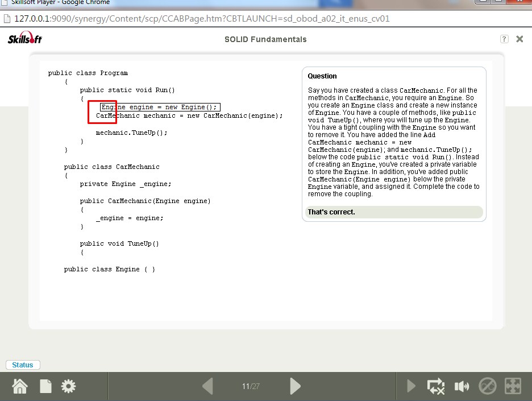The height and width of the screenshot is (401, 532).
Task: Click the "That's correct." feedback bar
Action: (394, 212)
